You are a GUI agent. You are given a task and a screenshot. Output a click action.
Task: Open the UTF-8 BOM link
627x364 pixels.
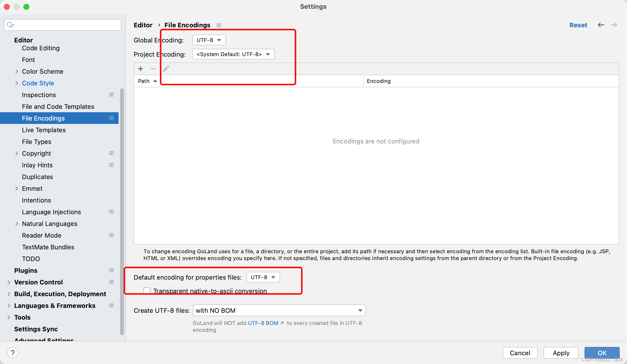pyautogui.click(x=263, y=323)
